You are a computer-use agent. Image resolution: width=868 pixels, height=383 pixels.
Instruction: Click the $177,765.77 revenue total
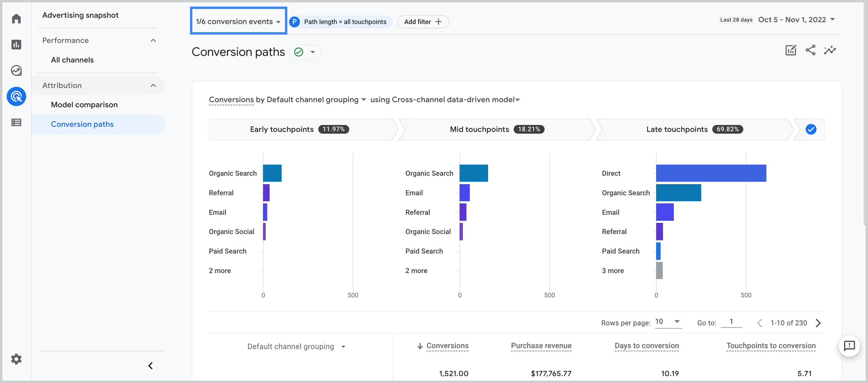coord(551,374)
